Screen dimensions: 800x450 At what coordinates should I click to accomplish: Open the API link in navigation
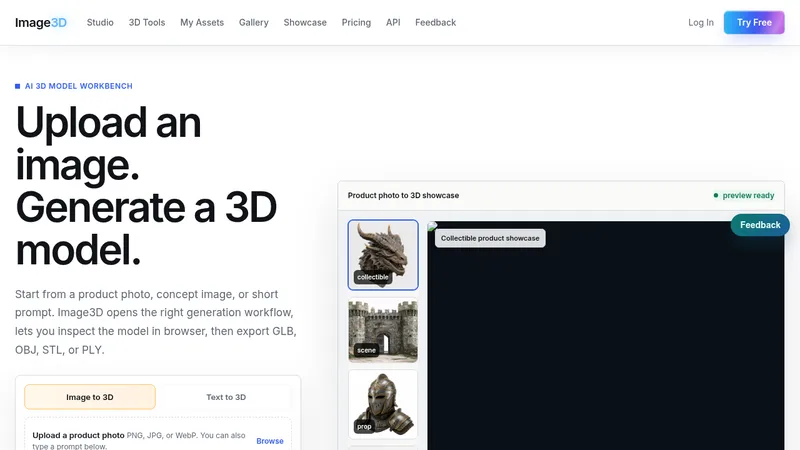pos(393,22)
